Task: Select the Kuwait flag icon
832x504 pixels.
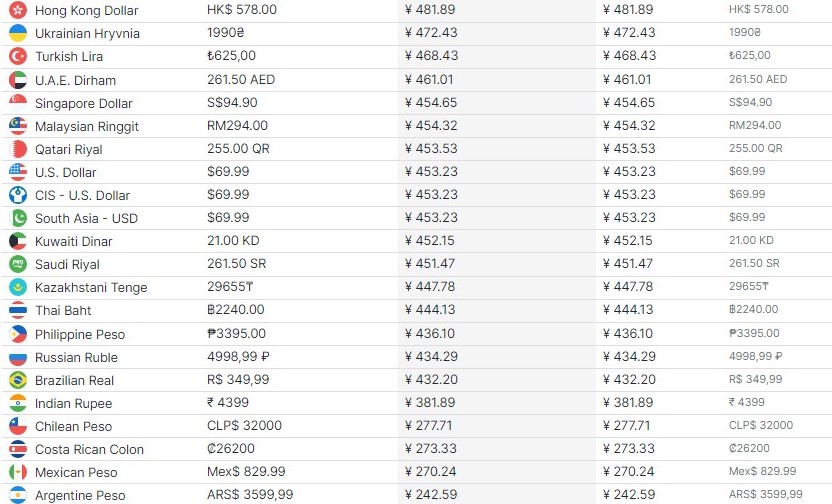Action: click(18, 241)
